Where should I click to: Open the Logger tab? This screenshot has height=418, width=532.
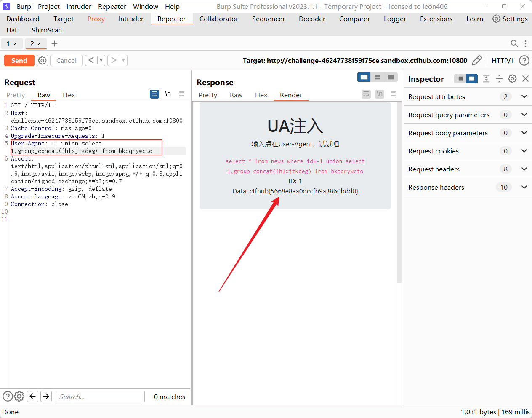pos(395,19)
